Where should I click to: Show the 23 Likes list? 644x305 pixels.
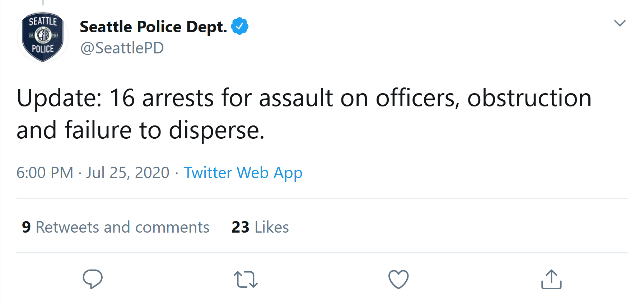click(x=260, y=227)
